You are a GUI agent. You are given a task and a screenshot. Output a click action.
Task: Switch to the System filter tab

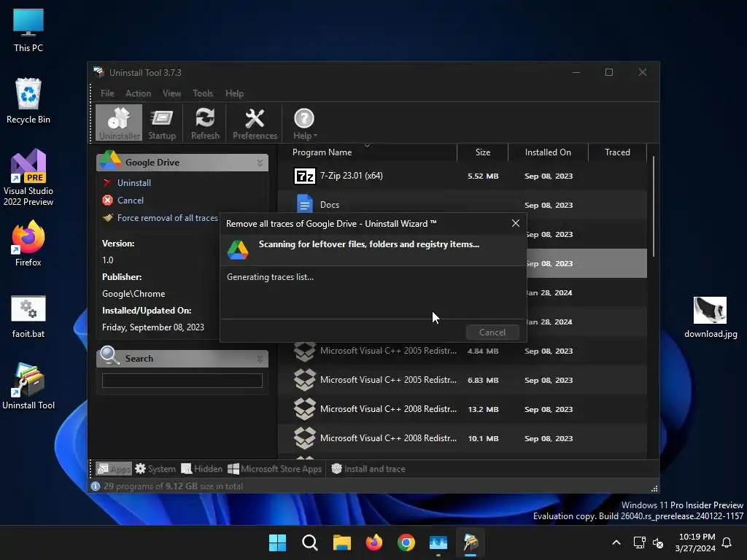(155, 469)
